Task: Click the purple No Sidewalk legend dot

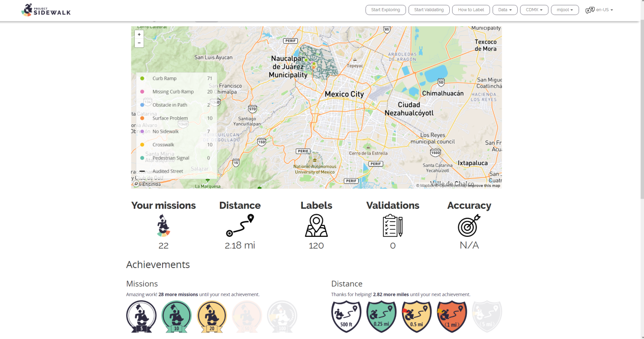Action: point(142,131)
